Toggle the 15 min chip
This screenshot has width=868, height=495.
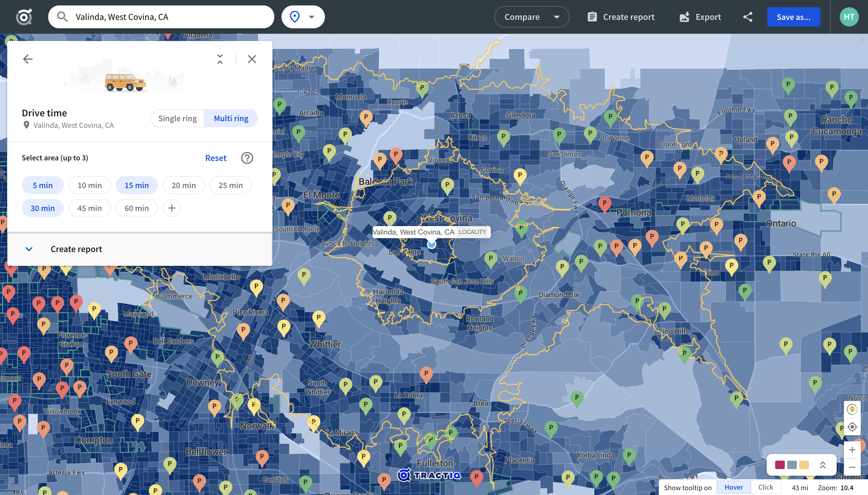(x=137, y=185)
